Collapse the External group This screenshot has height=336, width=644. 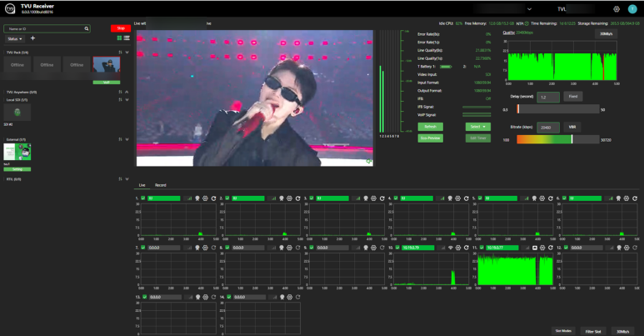click(x=127, y=139)
